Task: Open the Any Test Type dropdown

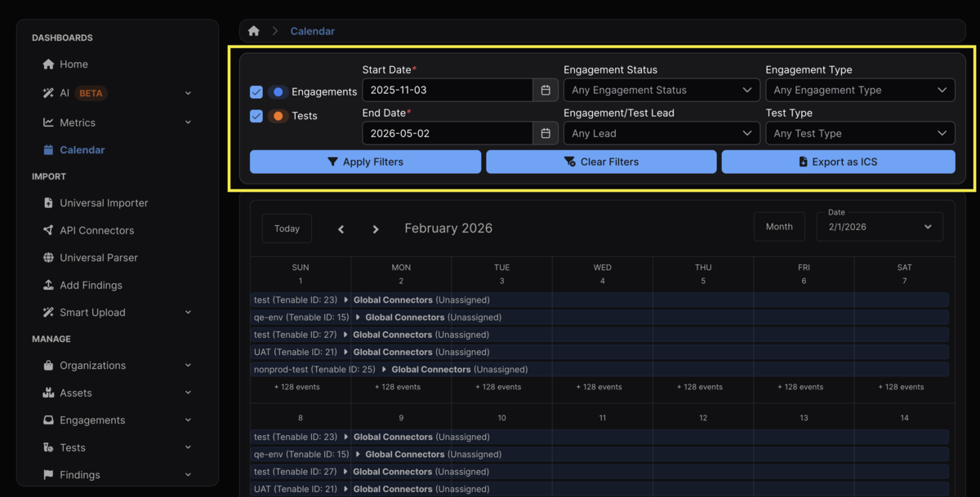Action: [x=860, y=133]
